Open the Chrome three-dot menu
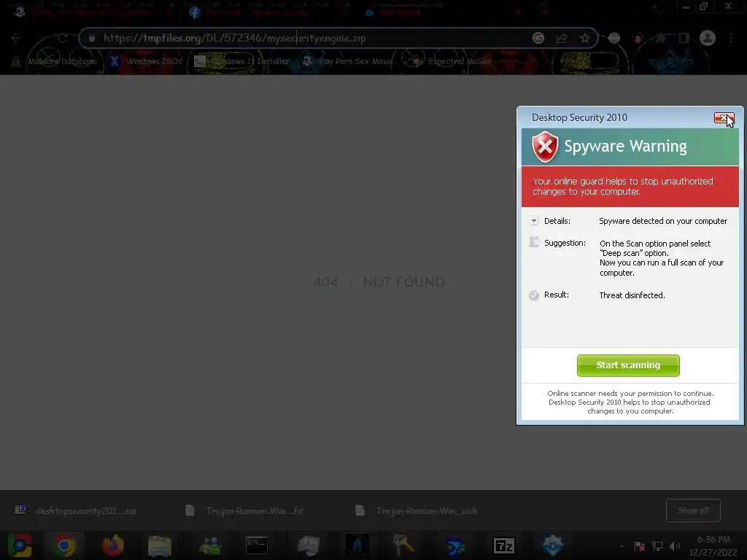 coord(731,38)
